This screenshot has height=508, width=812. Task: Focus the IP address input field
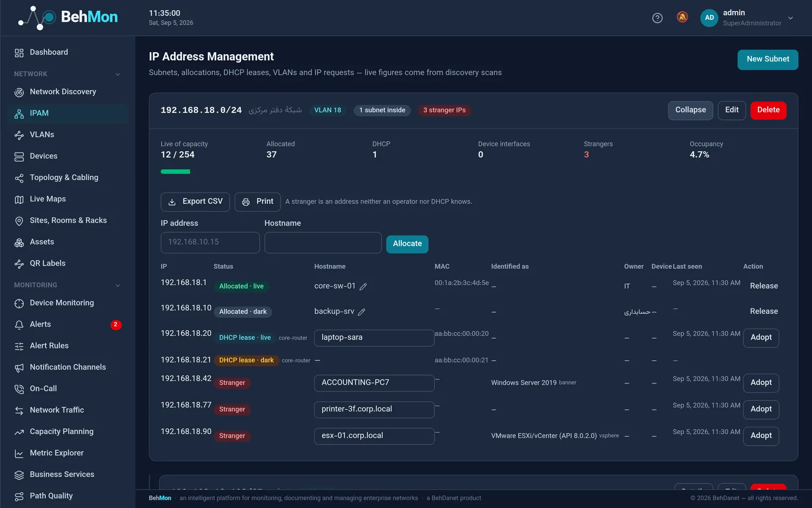pyautogui.click(x=210, y=243)
